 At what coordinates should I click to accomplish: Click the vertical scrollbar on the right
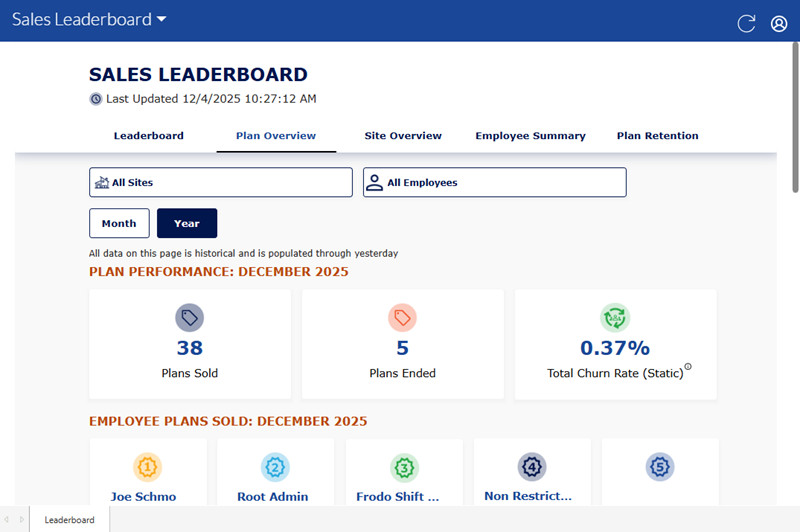pos(795,120)
